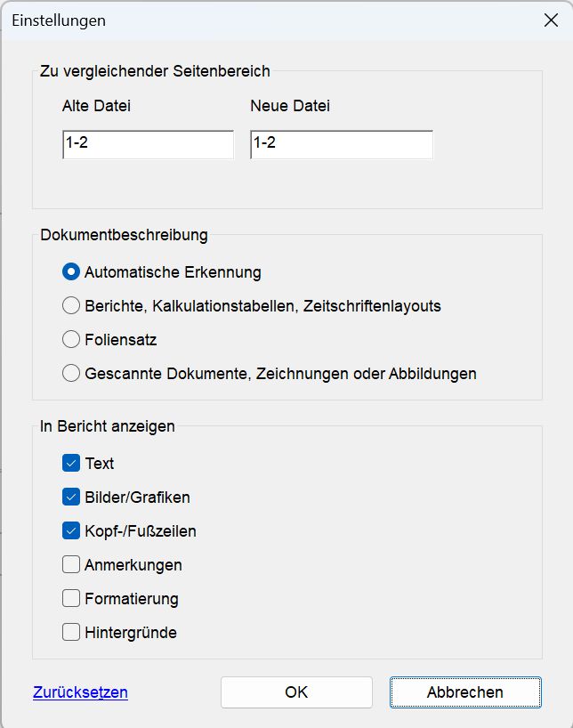
Task: Select Automatische Erkennung document type
Action: point(71,271)
